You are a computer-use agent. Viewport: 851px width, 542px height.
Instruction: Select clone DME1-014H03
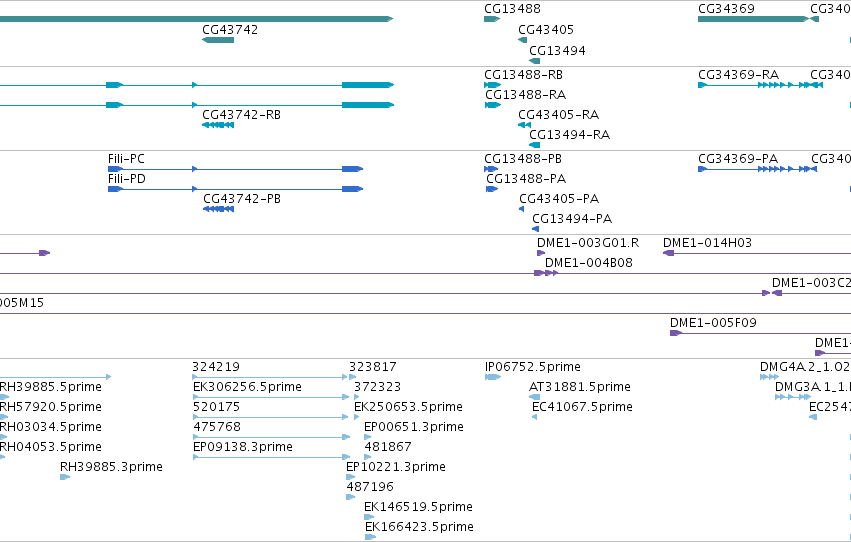click(757, 253)
